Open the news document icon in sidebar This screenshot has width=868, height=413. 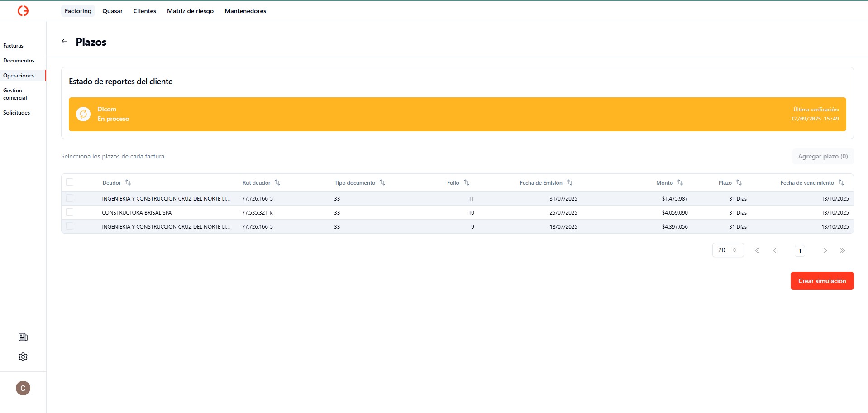point(23,337)
